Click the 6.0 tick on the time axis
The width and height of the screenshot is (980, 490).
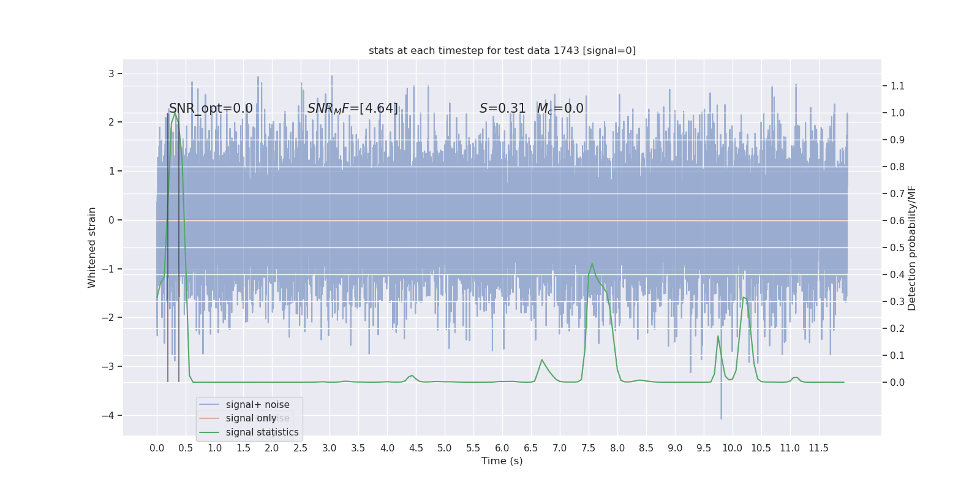(x=502, y=448)
